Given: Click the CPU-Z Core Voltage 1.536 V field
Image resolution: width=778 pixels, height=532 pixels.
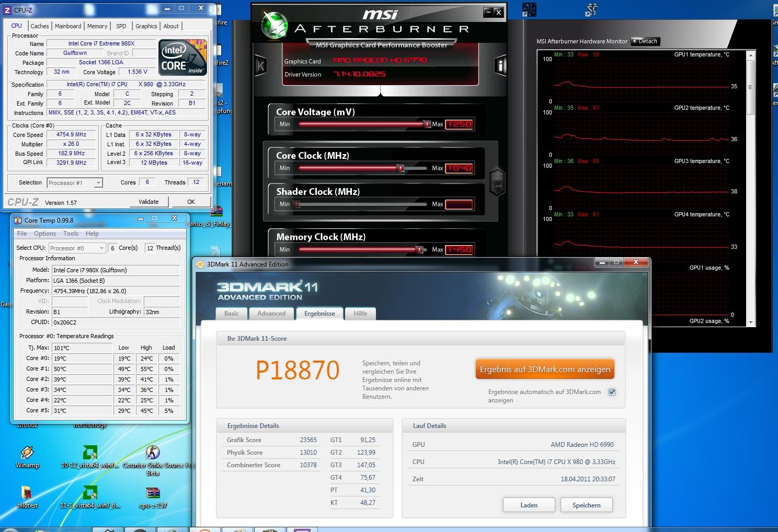Looking at the screenshot, I should (x=137, y=72).
